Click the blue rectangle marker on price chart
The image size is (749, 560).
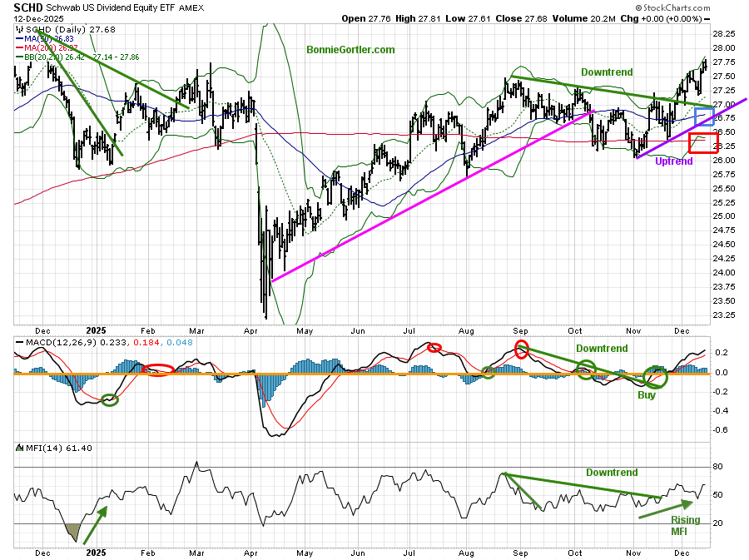coord(704,116)
